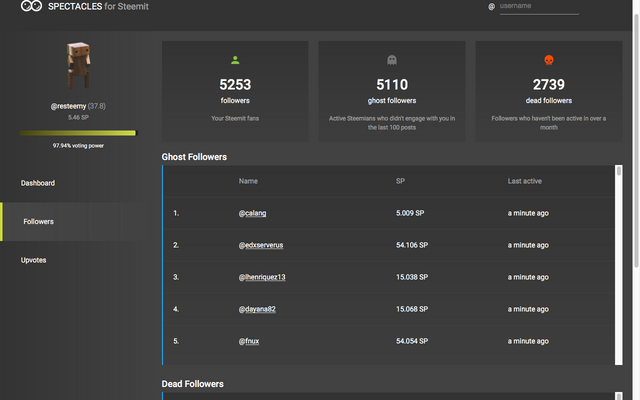Open the @calang profile link

pos(252,213)
